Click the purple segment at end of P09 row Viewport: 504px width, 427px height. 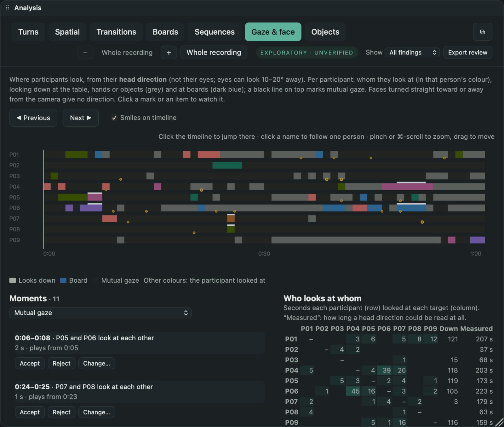tap(478, 240)
